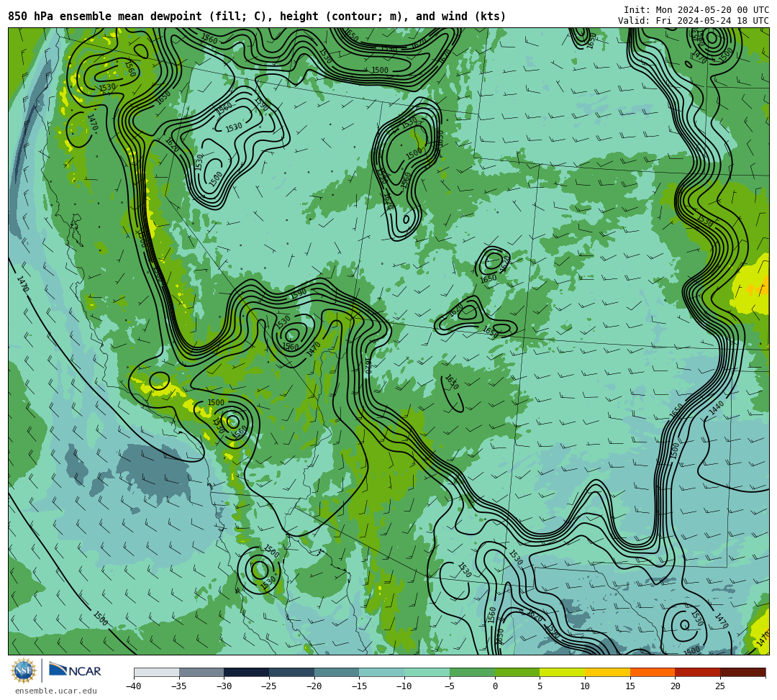Screen dimensions: 777x700
Task: Click the -15 colorbar tick label
Action: [x=359, y=686]
